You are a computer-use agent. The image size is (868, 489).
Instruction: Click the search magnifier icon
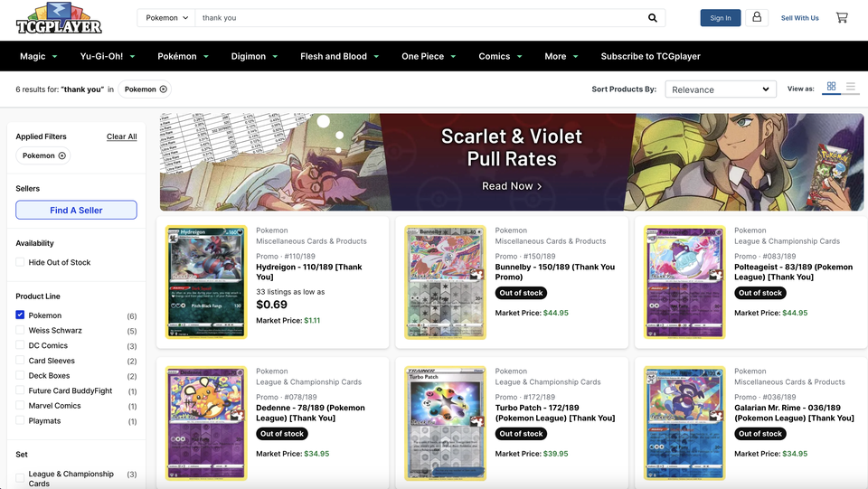point(653,18)
